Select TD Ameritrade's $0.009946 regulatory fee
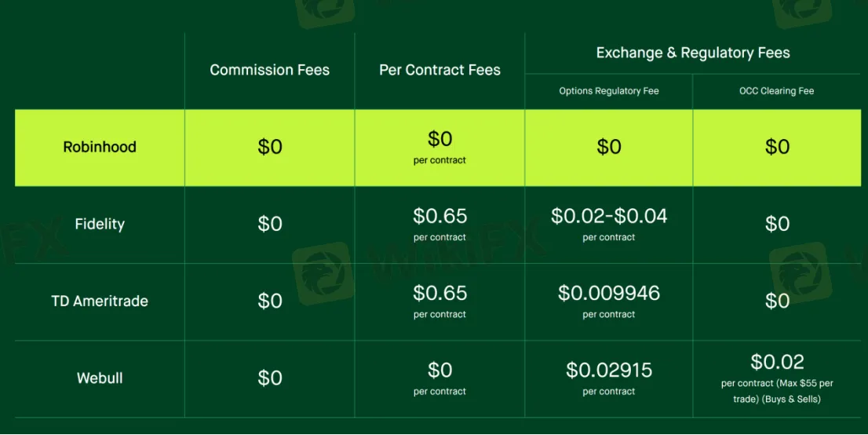The image size is (868, 435). coord(609,293)
